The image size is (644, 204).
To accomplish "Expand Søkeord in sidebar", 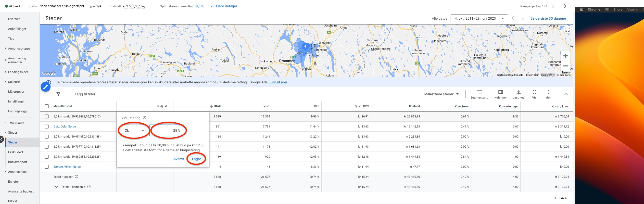I will pos(5,82).
